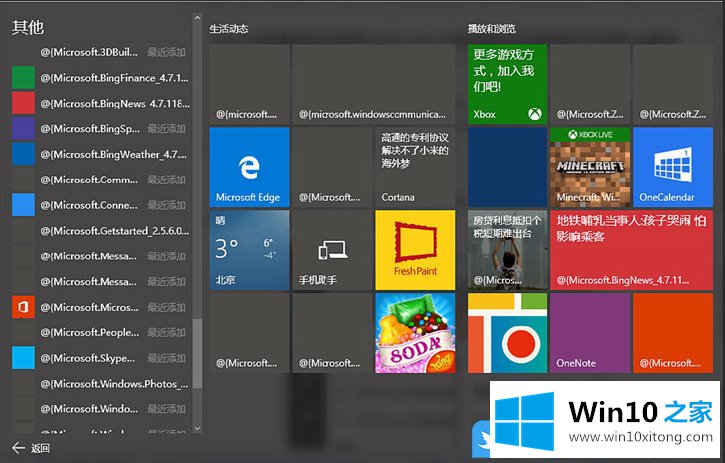The image size is (725, 463).
Task: Open top-left @{microsoft... tile under 生活动态
Action: [x=249, y=84]
